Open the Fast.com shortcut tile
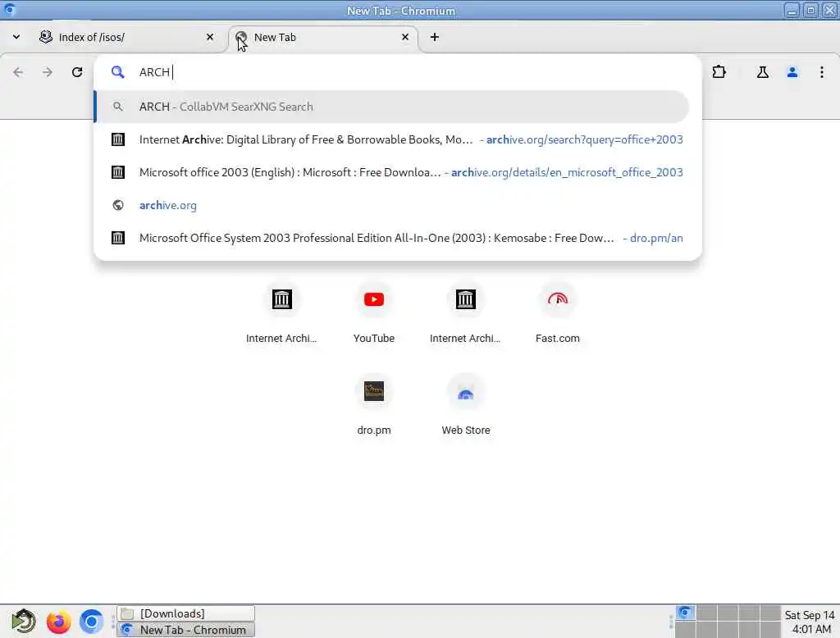840x638 pixels. click(x=557, y=312)
